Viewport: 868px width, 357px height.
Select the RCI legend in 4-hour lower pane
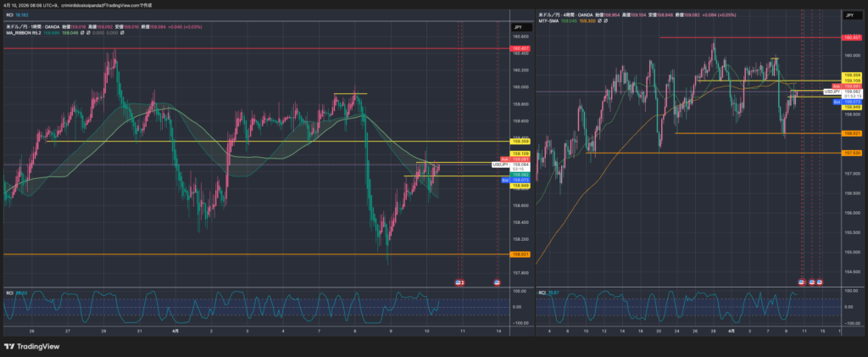(x=543, y=293)
